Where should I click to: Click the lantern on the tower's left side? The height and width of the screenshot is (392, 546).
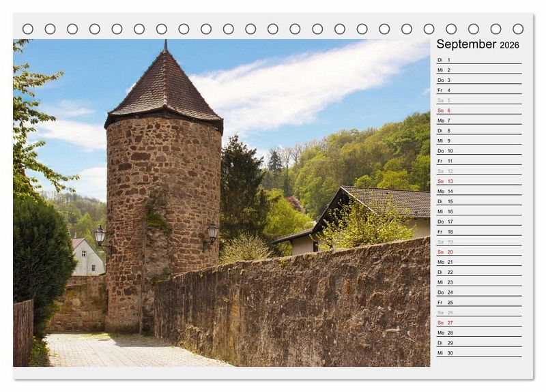coord(100,236)
